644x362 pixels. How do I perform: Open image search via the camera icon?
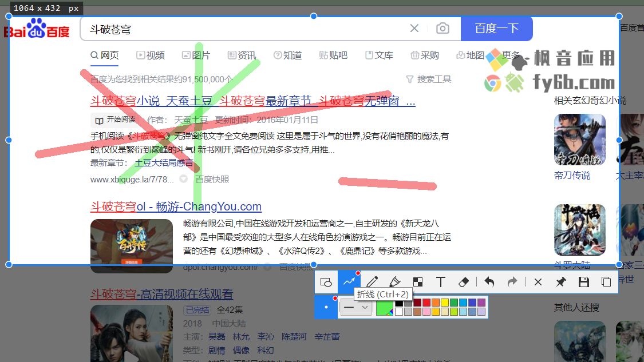(442, 29)
